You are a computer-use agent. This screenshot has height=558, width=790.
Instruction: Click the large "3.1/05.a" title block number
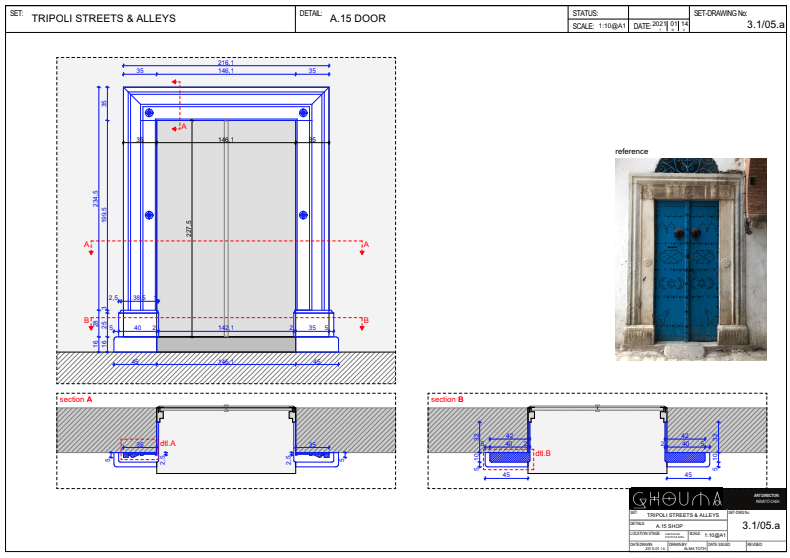tap(761, 525)
